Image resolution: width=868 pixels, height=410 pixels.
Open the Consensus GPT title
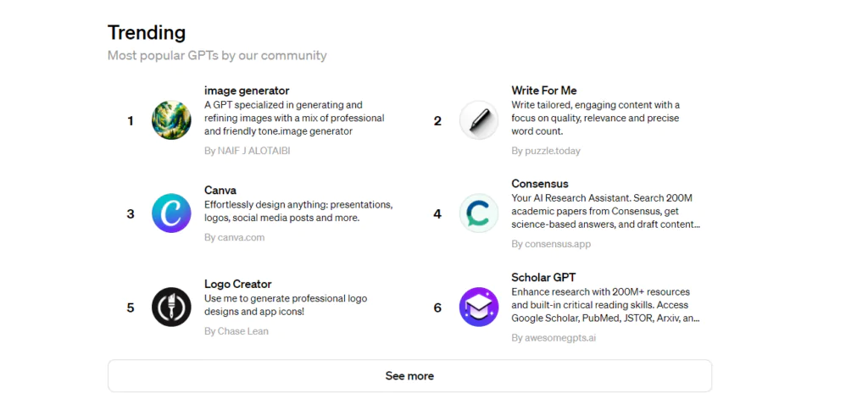click(x=540, y=184)
